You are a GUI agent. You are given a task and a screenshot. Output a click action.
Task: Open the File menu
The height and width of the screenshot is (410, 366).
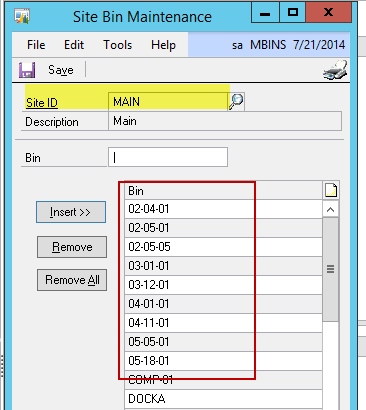[x=36, y=45]
